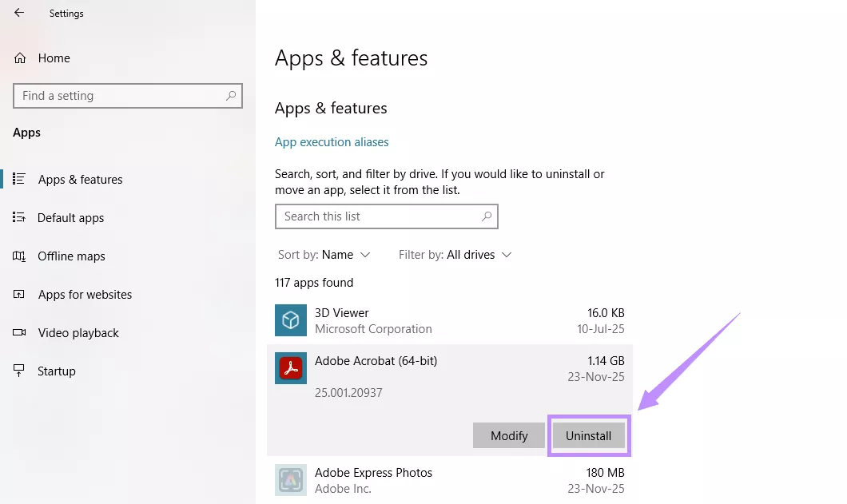Select the Apps & features list icon
This screenshot has height=504, width=847.
point(20,179)
